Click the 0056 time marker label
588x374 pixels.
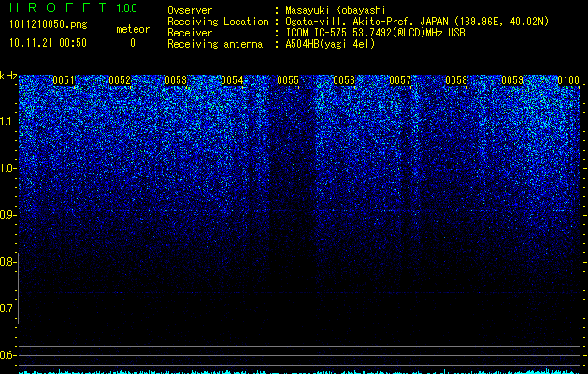click(x=344, y=80)
